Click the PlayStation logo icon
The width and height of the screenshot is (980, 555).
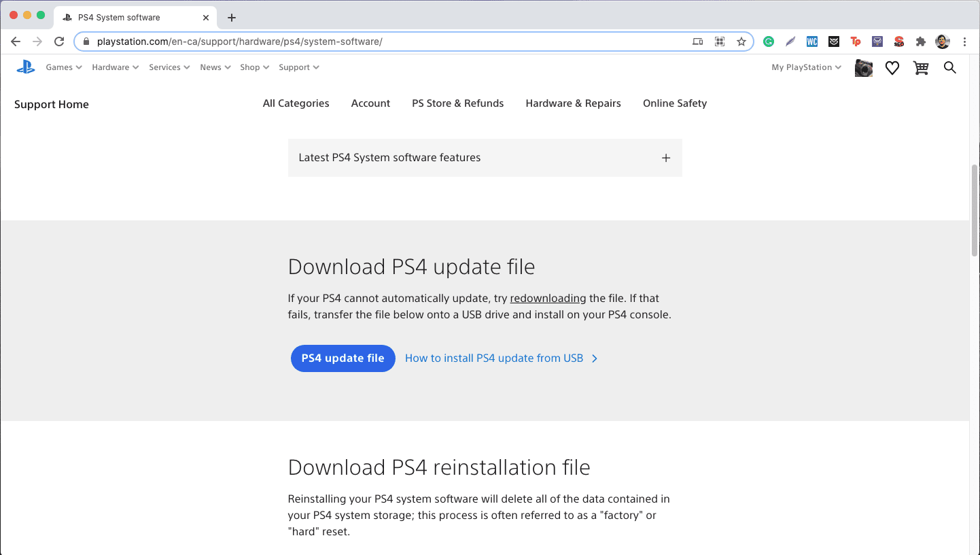[26, 67]
